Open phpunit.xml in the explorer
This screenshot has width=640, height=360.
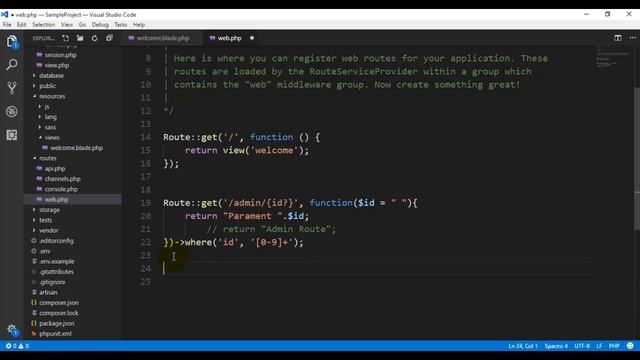pyautogui.click(x=56, y=333)
